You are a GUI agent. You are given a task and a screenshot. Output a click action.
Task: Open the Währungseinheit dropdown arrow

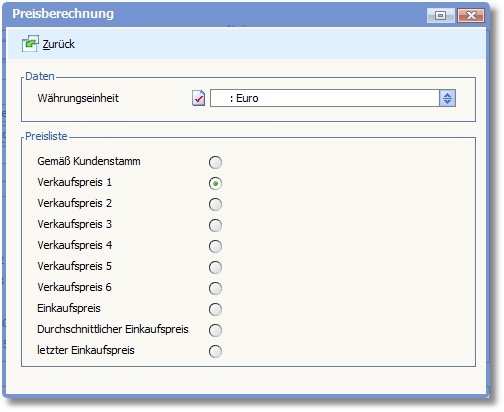(447, 98)
